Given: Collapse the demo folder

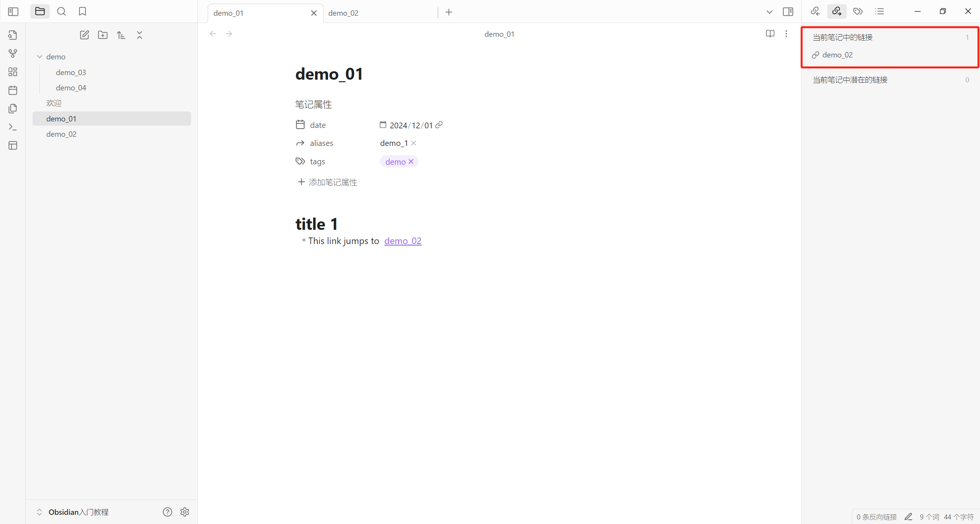Looking at the screenshot, I should point(39,57).
